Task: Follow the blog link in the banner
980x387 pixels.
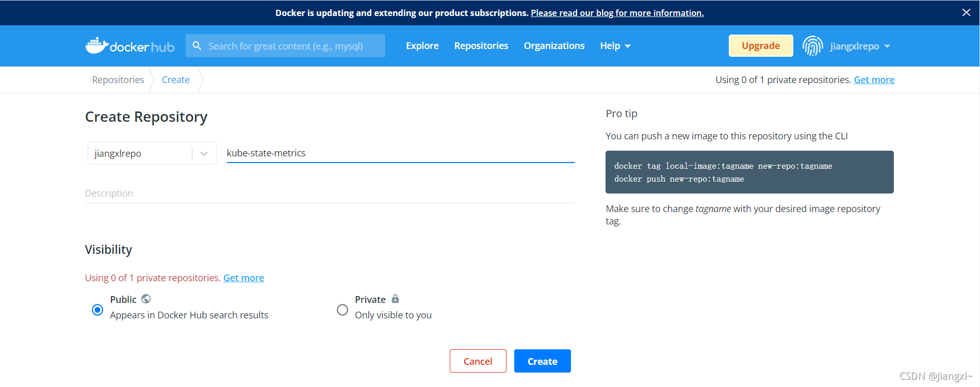Action: coord(617,13)
